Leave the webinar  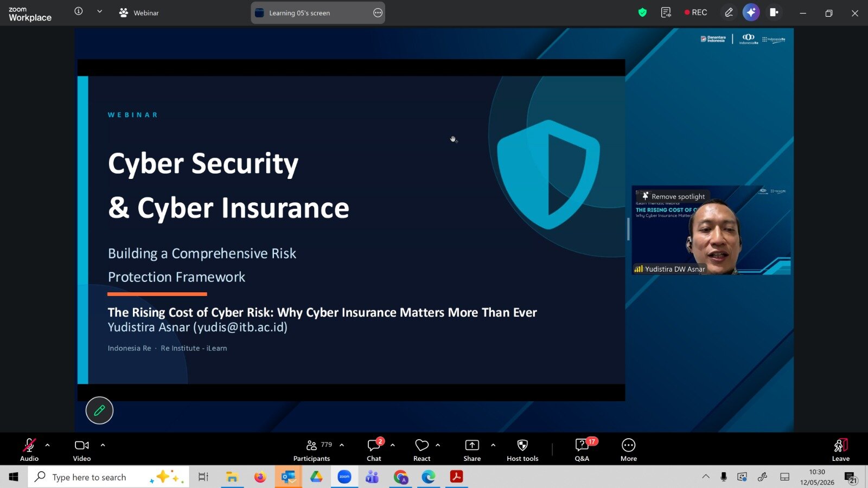tap(841, 450)
